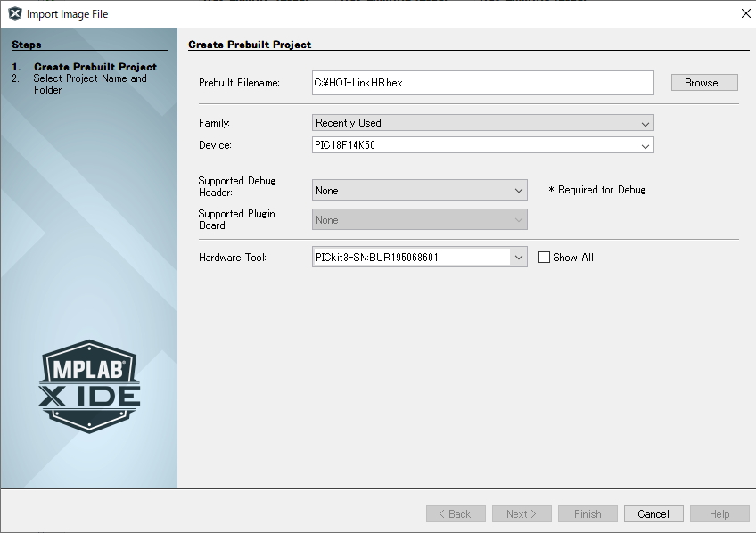
Task: Open the Device combo box showing PIC18F14K50
Action: (482, 145)
